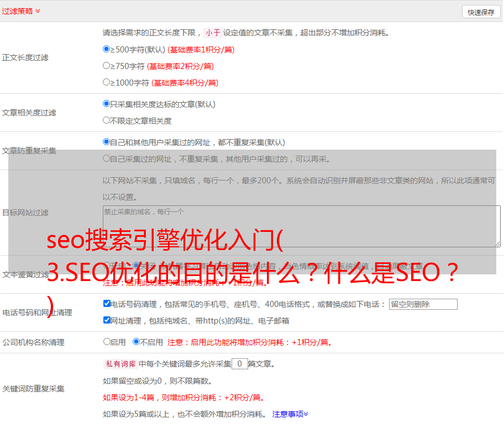Click the 小于 highlighted tag

pos(213,33)
